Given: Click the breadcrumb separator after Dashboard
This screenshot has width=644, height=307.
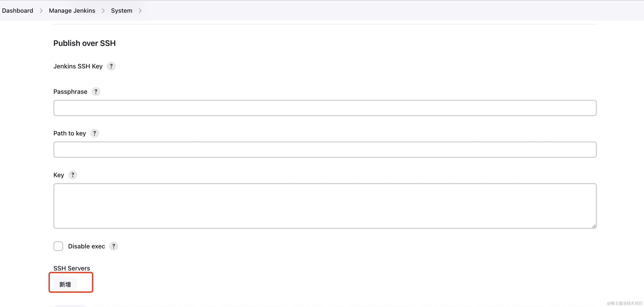Looking at the screenshot, I should pos(41,10).
